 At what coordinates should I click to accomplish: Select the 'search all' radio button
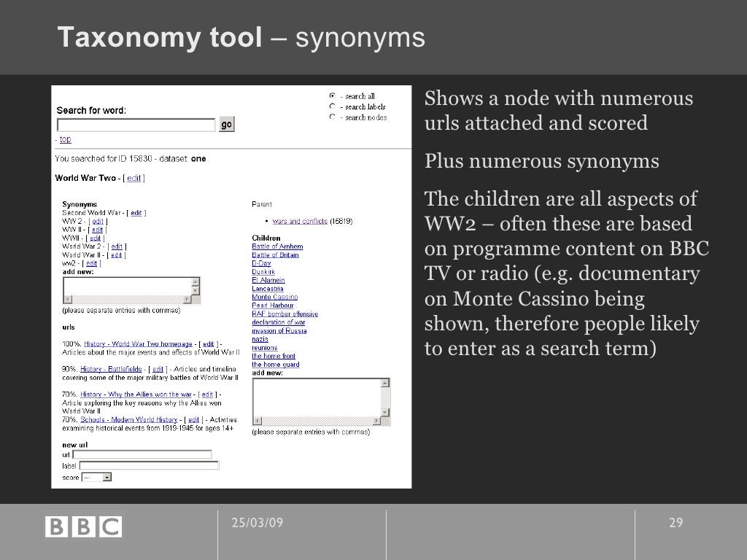click(332, 96)
